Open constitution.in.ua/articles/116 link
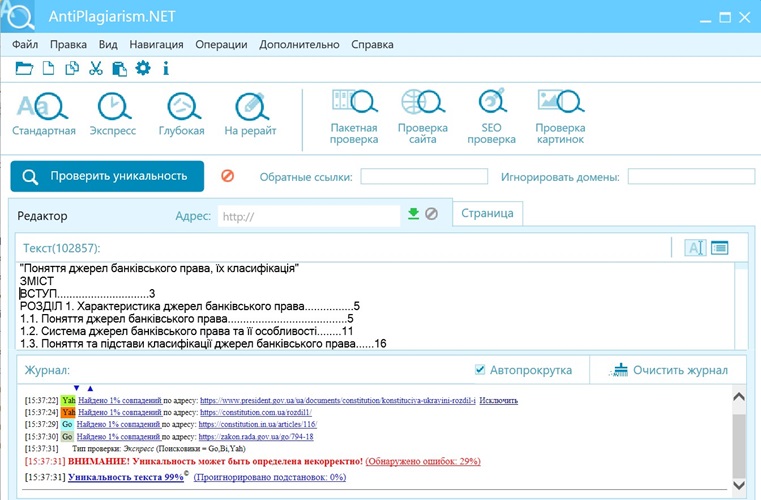This screenshot has height=500, width=761. coord(257,424)
